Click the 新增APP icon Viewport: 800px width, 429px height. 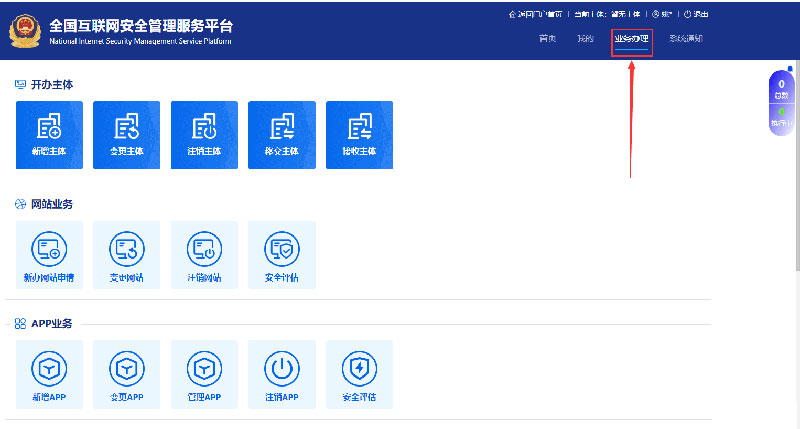point(51,374)
